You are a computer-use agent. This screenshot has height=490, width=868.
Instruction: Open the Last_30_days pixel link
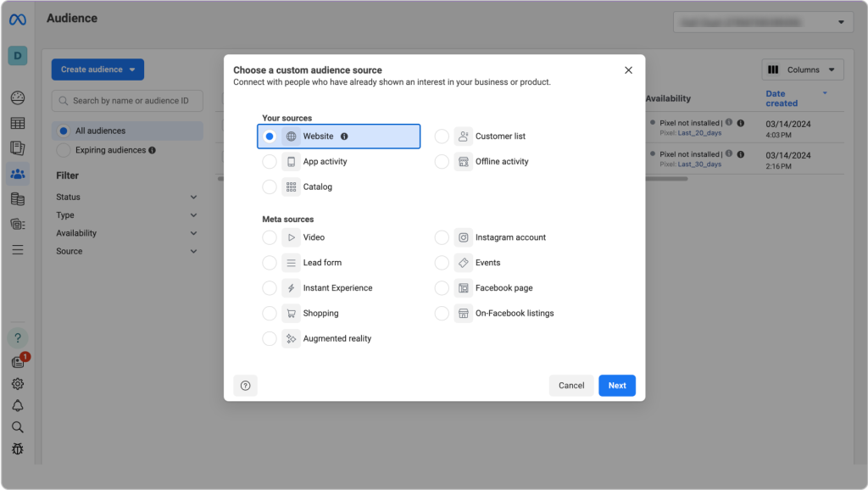tap(699, 164)
